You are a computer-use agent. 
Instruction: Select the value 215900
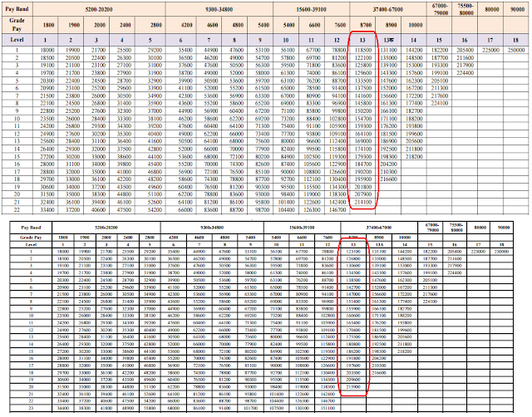(x=353, y=387)
